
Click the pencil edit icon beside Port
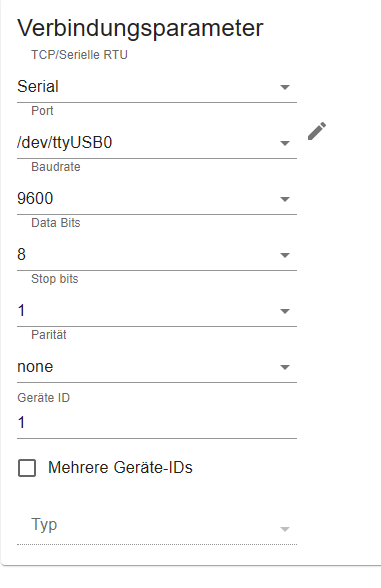click(317, 131)
